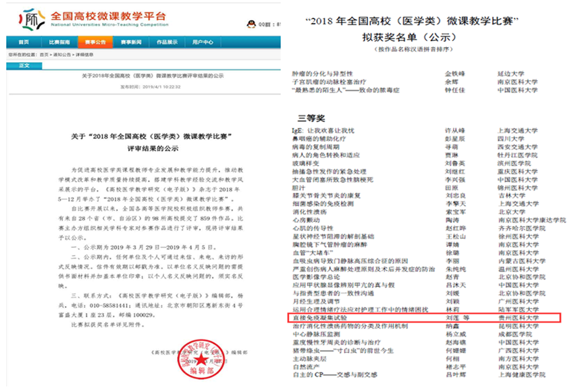Viewport: 574px width, 392px height.
Task: Click the 贵州医科大学 school name
Action: pyautogui.click(x=519, y=318)
